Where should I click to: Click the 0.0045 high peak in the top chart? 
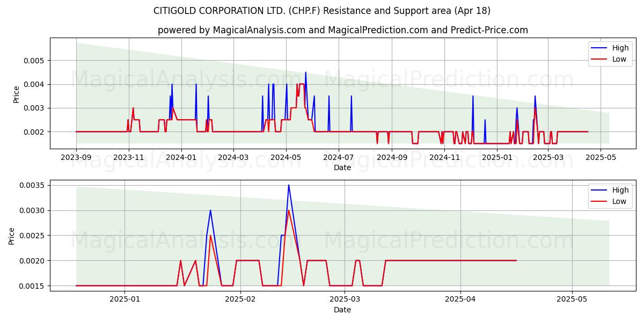pyautogui.click(x=305, y=72)
